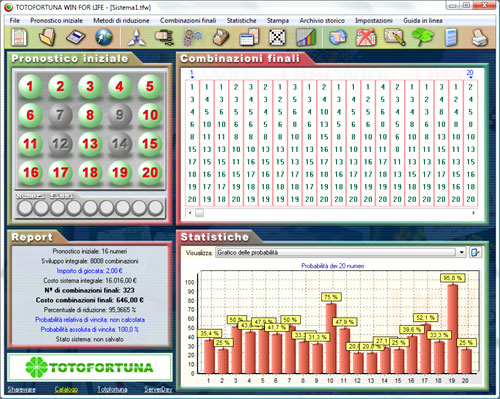Click the Totofortuna link at bottom

click(112, 389)
